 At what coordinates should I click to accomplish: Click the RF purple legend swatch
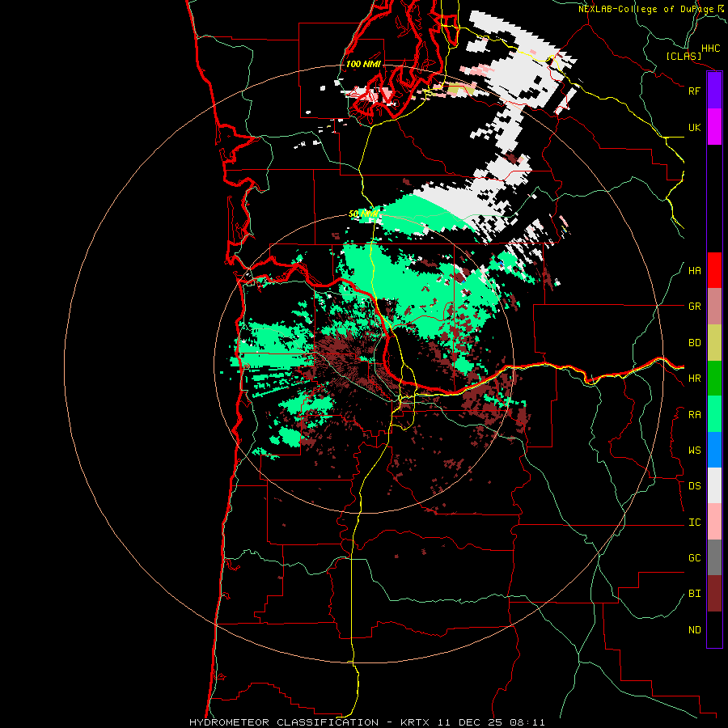714,91
